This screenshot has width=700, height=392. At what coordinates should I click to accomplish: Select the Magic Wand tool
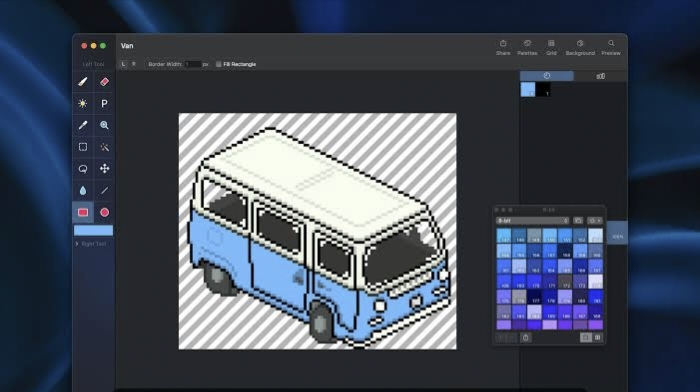pyautogui.click(x=104, y=147)
